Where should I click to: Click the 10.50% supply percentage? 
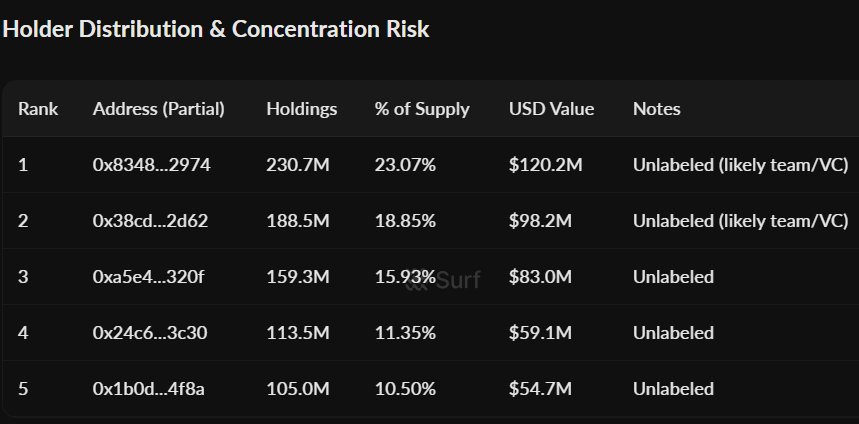coord(404,388)
